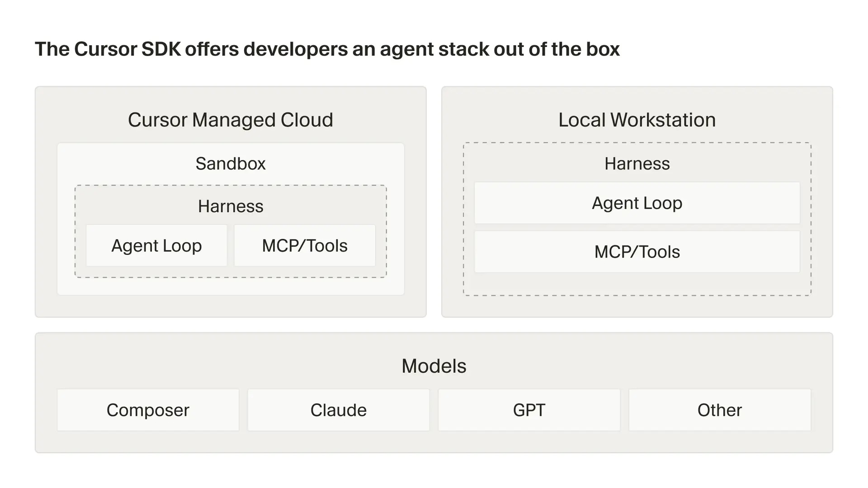Click the Cursor Managed Cloud heading
Image resolution: width=868 pixels, height=488 pixels.
[231, 120]
